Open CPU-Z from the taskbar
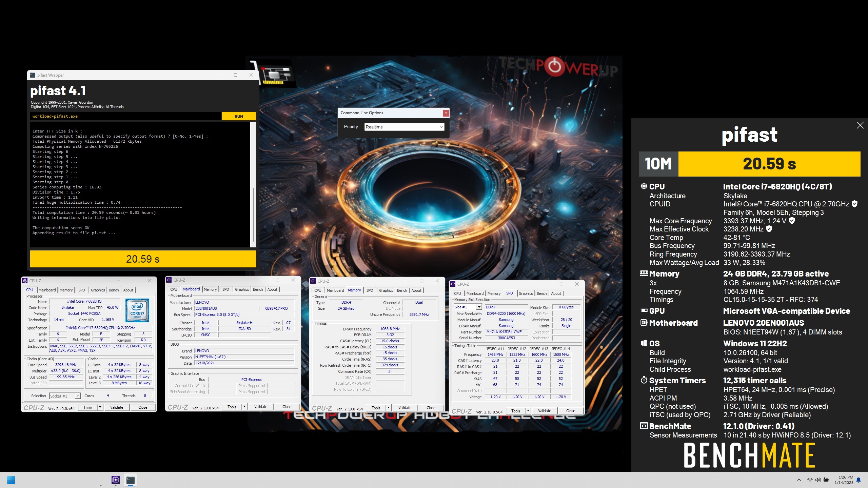Screen dimensions: 868x488 116,480
